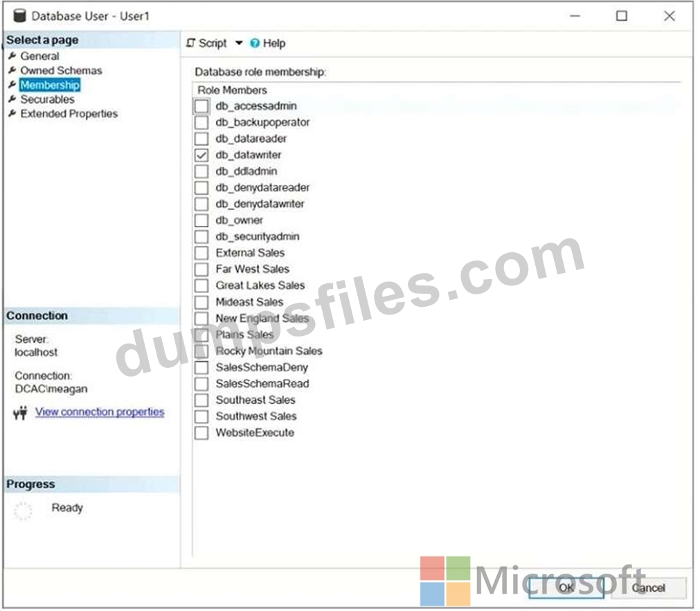700x611 pixels.
Task: Click the connection properties network icon
Action: pos(21,413)
